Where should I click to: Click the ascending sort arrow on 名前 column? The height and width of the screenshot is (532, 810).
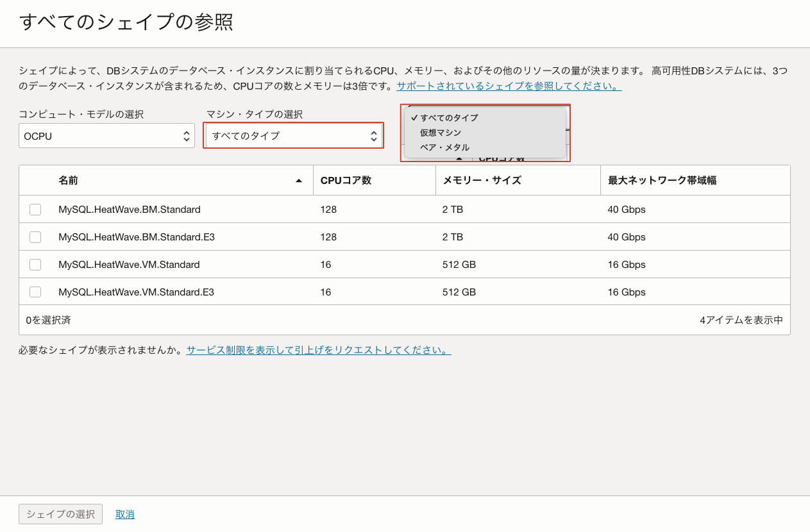pyautogui.click(x=298, y=180)
